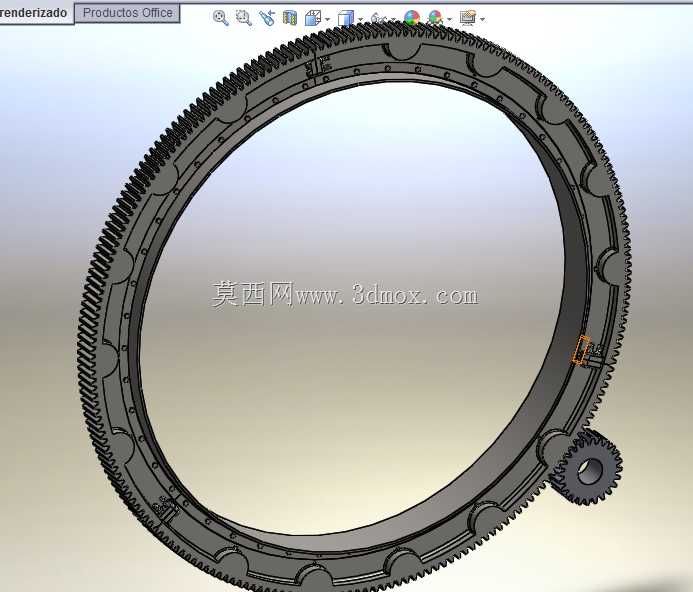Image resolution: width=693 pixels, height=592 pixels.
Task: Click the Apply Scene sphere icon
Action: coord(436,18)
